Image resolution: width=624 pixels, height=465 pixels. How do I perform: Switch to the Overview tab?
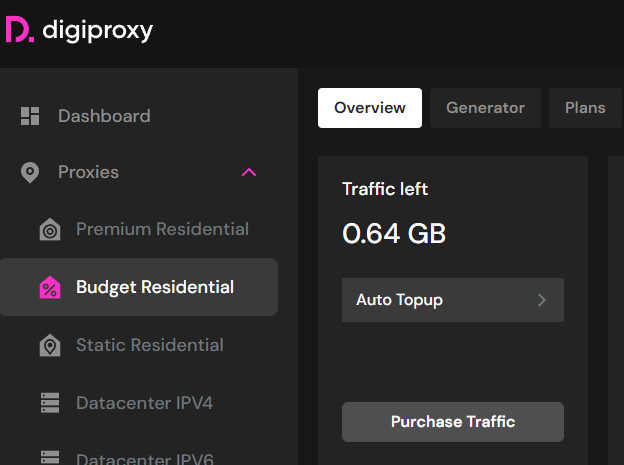pyautogui.click(x=370, y=108)
